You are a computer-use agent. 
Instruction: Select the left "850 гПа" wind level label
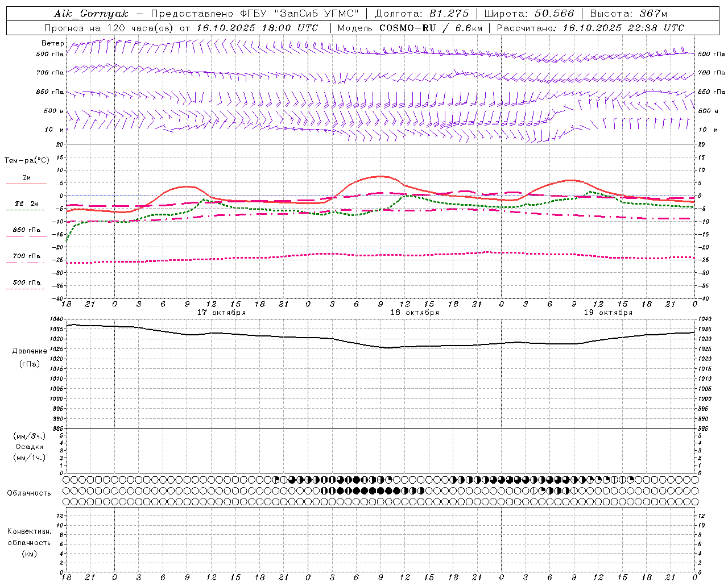click(50, 92)
